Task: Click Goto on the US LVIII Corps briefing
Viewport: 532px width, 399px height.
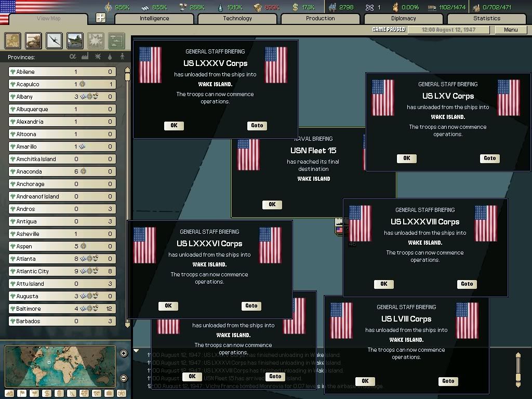Action: tap(448, 381)
